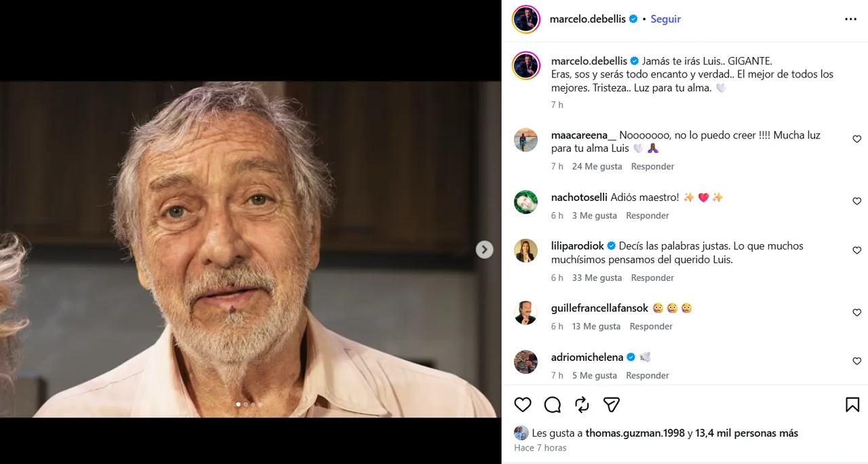This screenshot has height=464, width=868.
Task: Like guillefrancellafansok's comment heart
Action: (856, 313)
